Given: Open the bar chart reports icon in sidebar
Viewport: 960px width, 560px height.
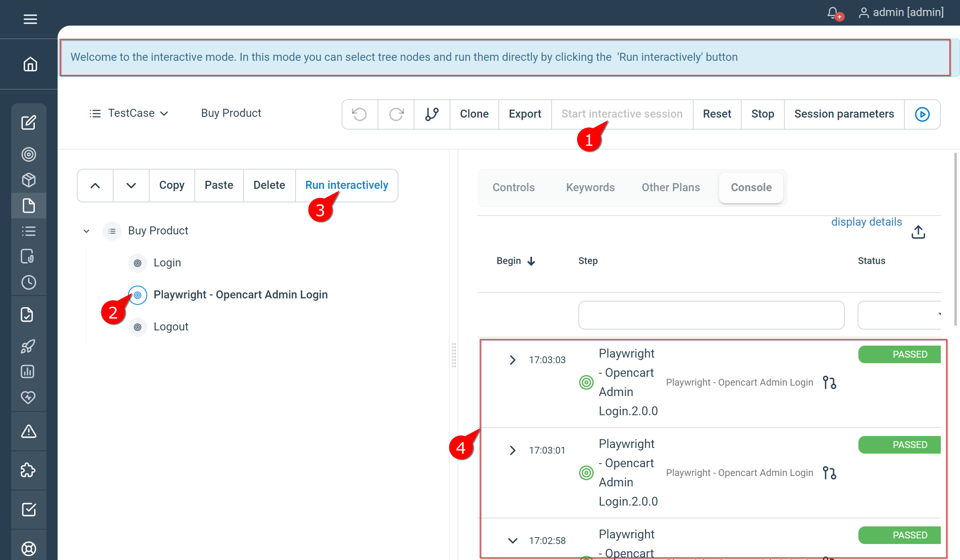Looking at the screenshot, I should pyautogui.click(x=28, y=371).
